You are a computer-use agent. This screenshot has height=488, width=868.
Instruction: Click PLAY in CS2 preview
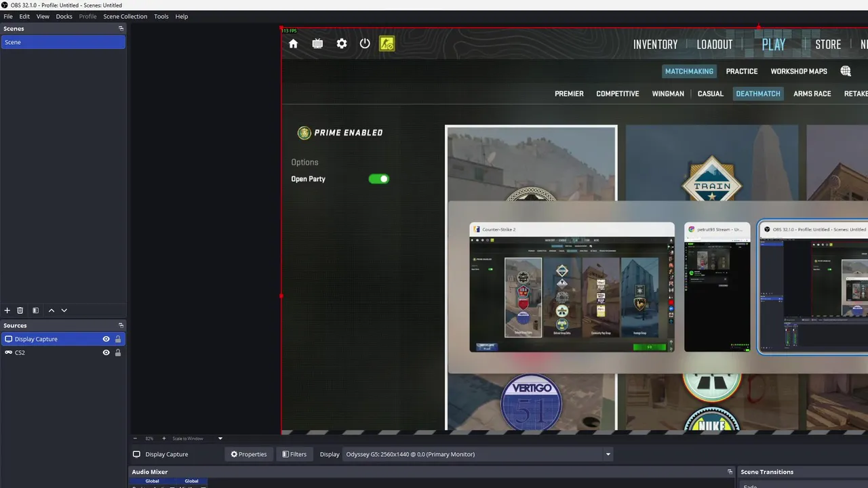(x=773, y=44)
